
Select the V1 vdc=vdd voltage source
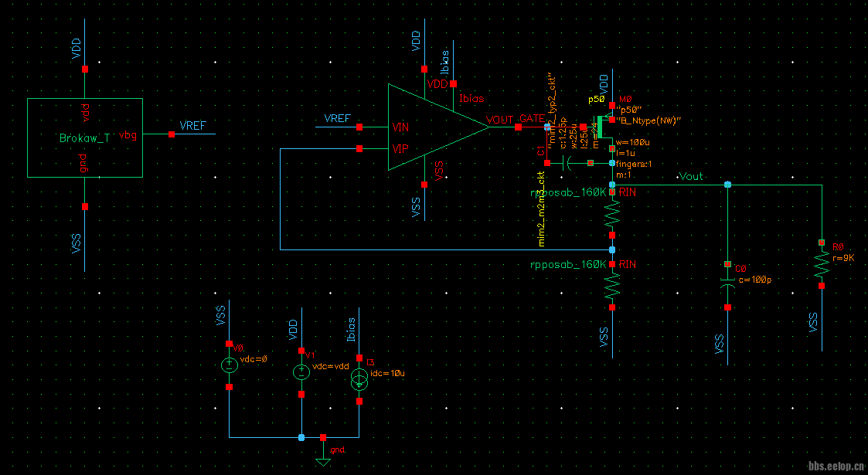point(301,372)
